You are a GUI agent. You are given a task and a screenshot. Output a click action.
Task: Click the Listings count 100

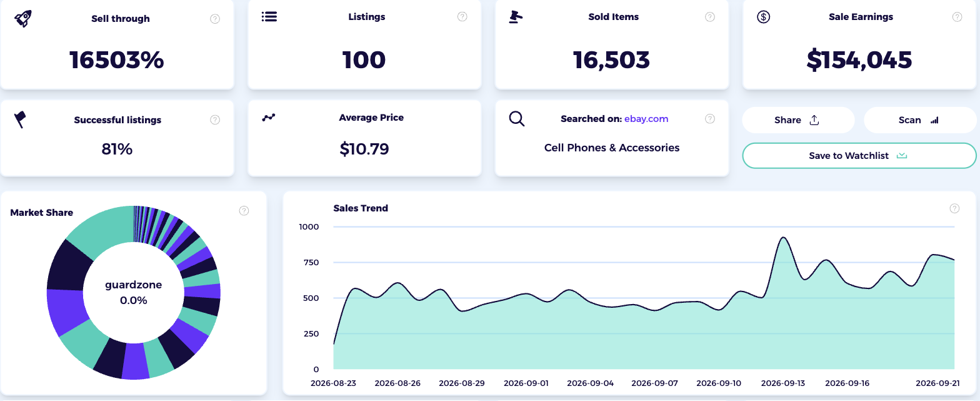click(364, 60)
